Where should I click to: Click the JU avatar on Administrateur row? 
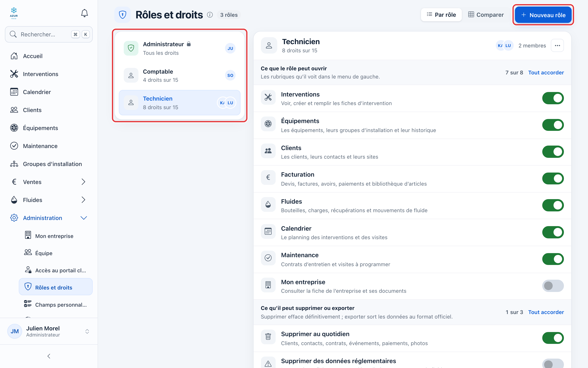(x=230, y=48)
